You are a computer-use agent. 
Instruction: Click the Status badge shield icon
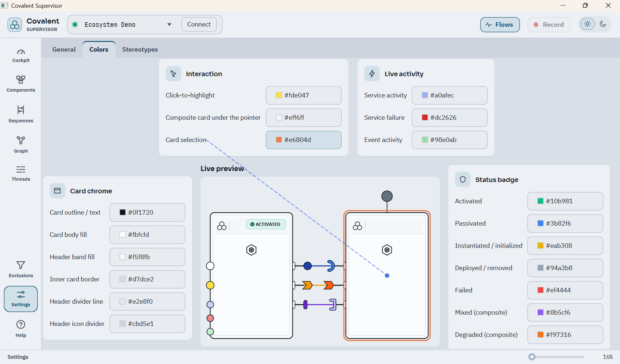(463, 179)
